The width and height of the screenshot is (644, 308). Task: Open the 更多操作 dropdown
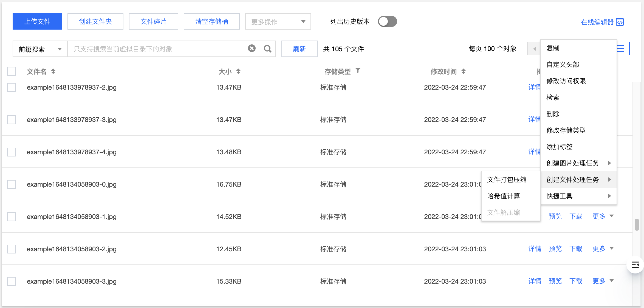tap(278, 21)
